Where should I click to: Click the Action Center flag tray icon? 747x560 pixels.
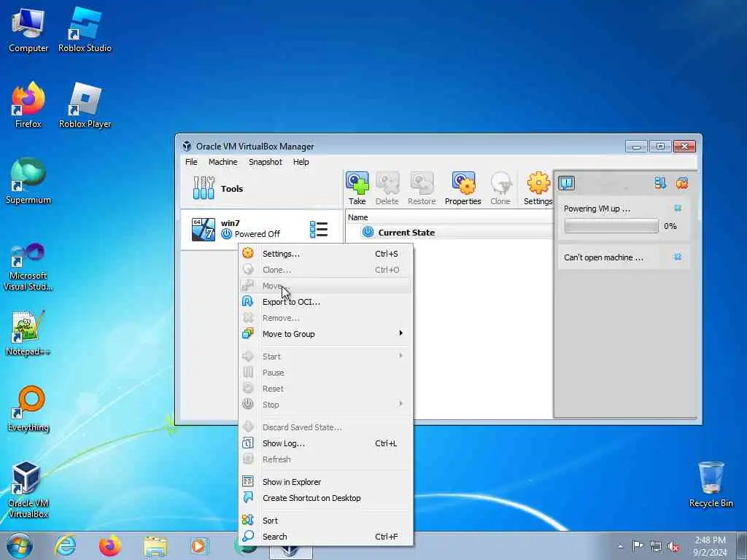[x=638, y=545]
